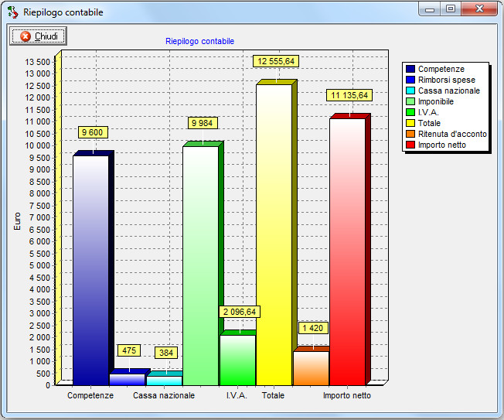Click the Cassa nazionale legend color swatch
The width and height of the screenshot is (504, 420).
point(410,90)
